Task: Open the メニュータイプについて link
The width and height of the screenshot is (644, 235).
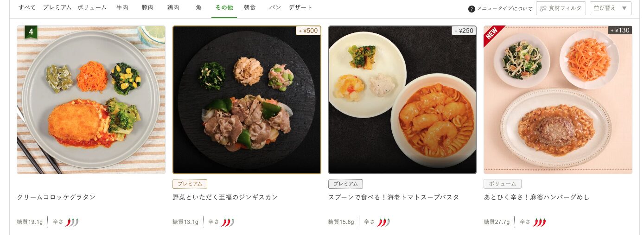Action: [505, 9]
